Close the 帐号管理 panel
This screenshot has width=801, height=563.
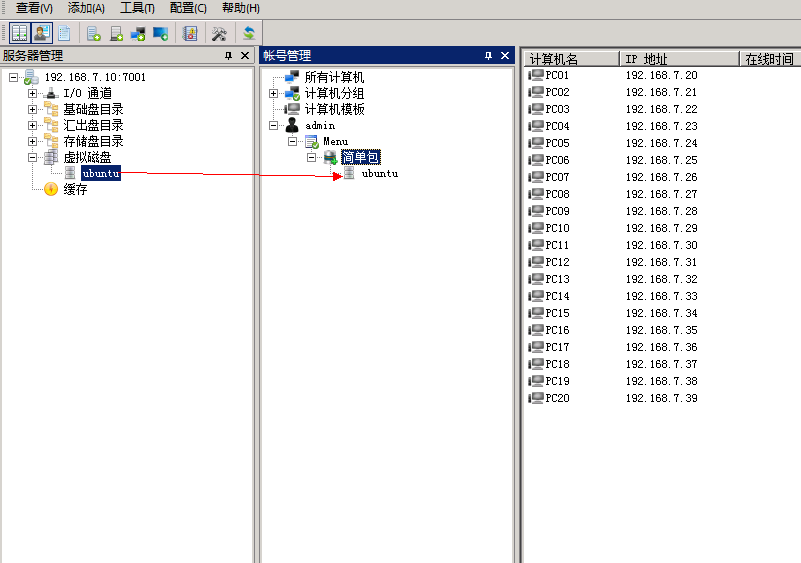pyautogui.click(x=505, y=56)
